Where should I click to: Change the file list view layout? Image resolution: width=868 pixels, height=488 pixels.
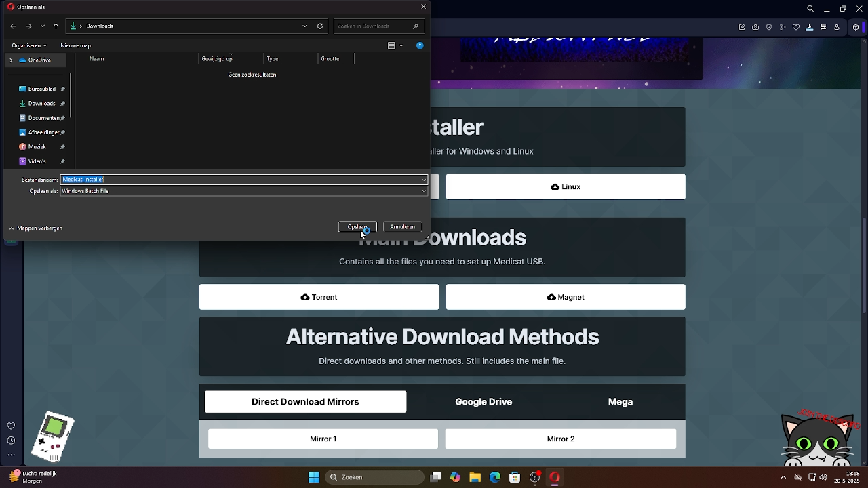[391, 45]
